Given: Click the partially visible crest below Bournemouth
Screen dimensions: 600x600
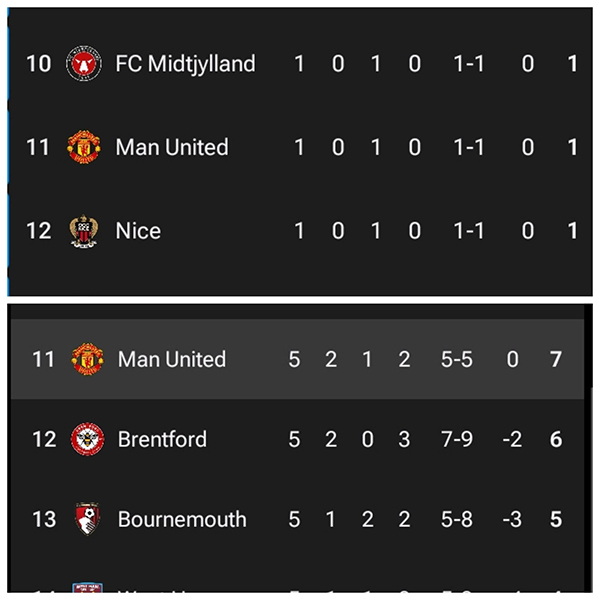Looking at the screenshot, I should point(87,592).
